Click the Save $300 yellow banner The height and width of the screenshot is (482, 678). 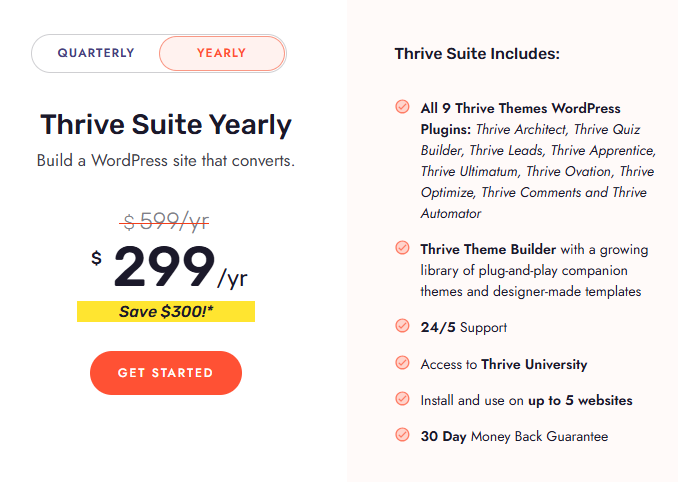pos(166,312)
